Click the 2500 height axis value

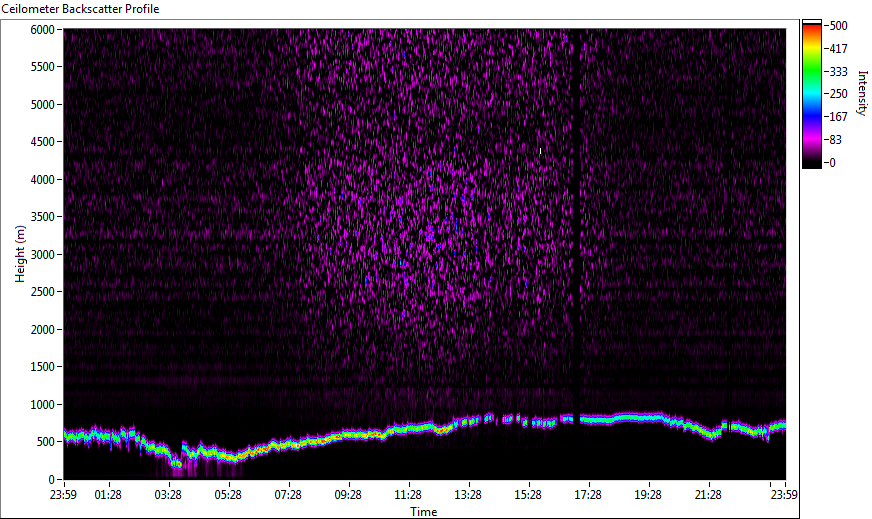pos(42,292)
